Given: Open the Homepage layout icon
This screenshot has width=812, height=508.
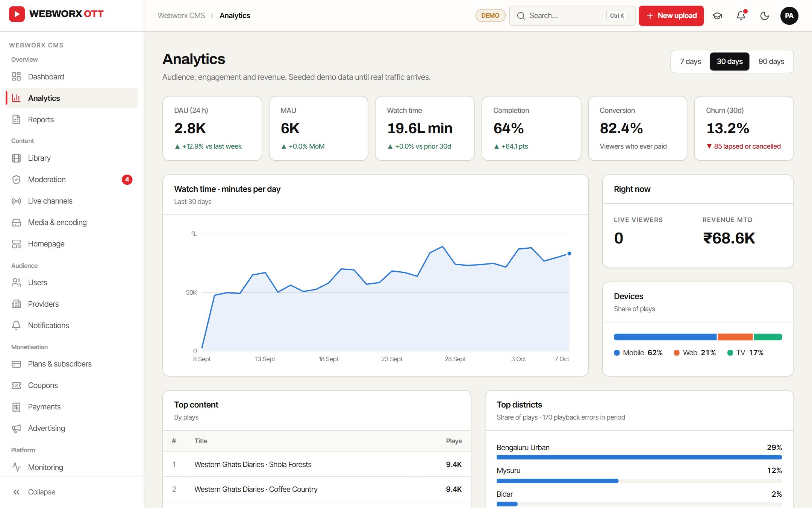Looking at the screenshot, I should click(16, 244).
